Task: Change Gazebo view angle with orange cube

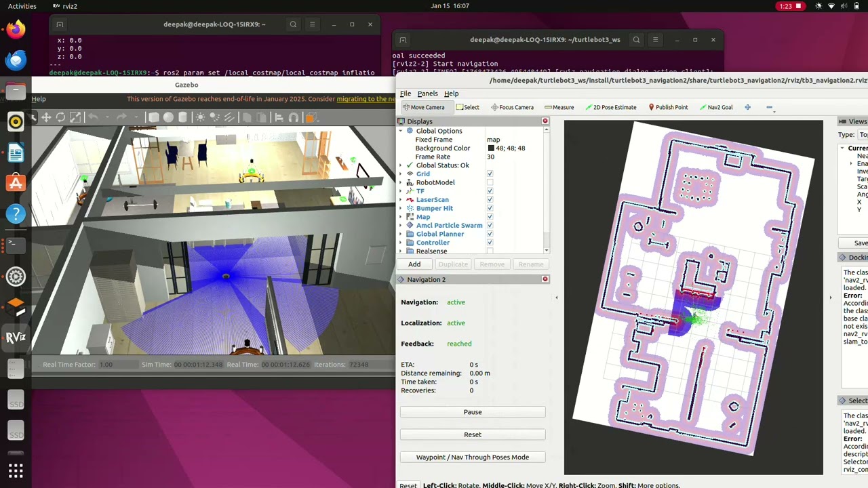Action: point(310,117)
